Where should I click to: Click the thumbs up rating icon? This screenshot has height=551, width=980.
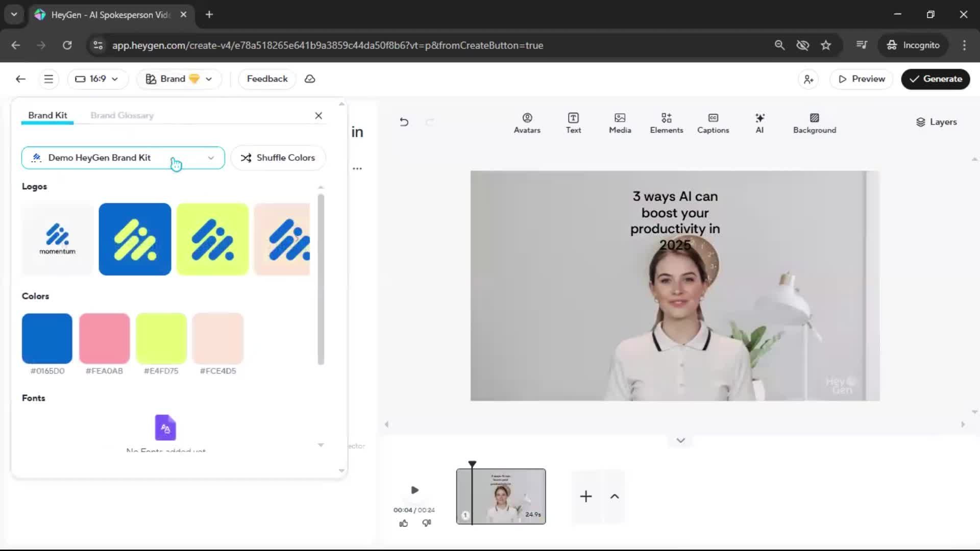click(403, 523)
